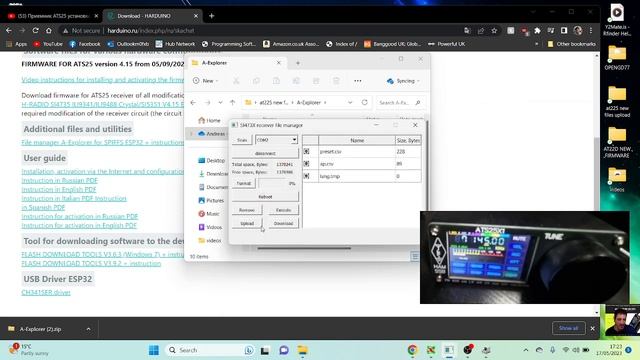Open Chrome from the taskbar
The image size is (640, 360).
point(412,350)
